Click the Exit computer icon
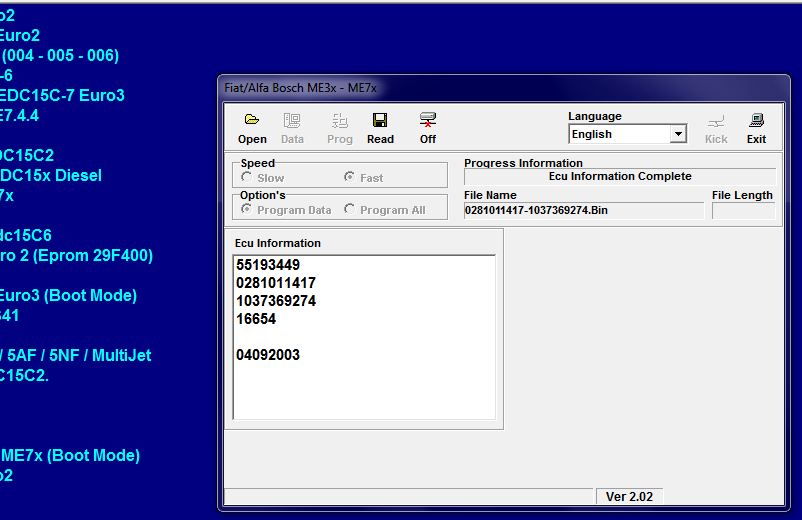Screen dimensions: 802x520 tap(756, 120)
